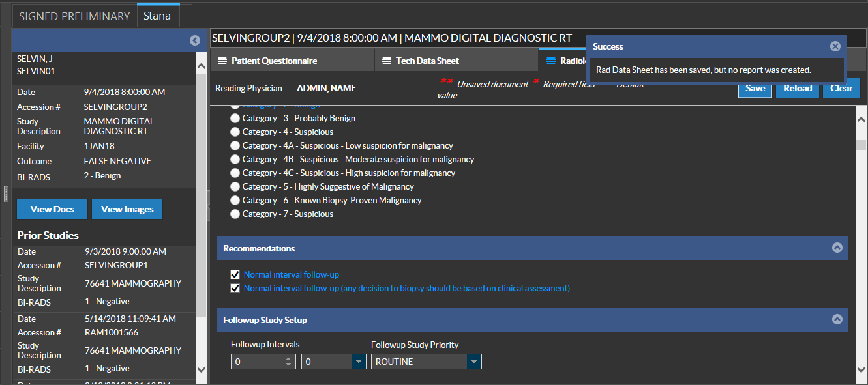Open the Stana tab
Image resolution: width=868 pixels, height=385 pixels.
coord(157,16)
